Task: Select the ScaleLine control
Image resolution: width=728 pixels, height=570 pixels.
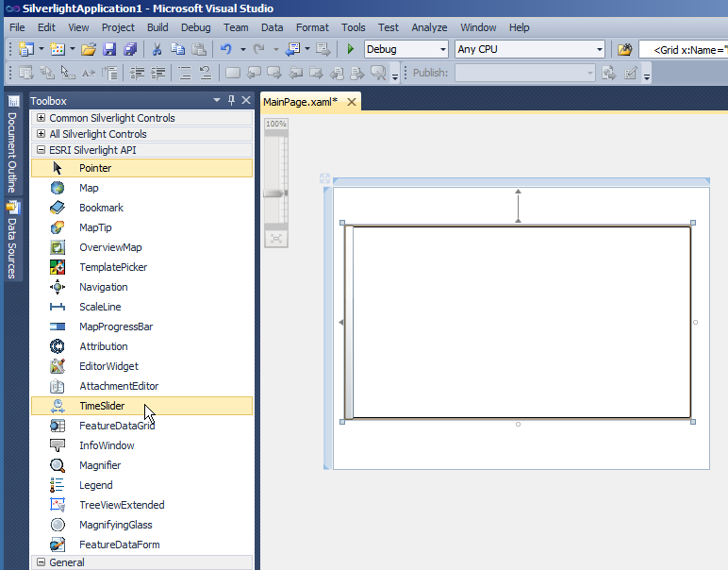Action: [142, 307]
